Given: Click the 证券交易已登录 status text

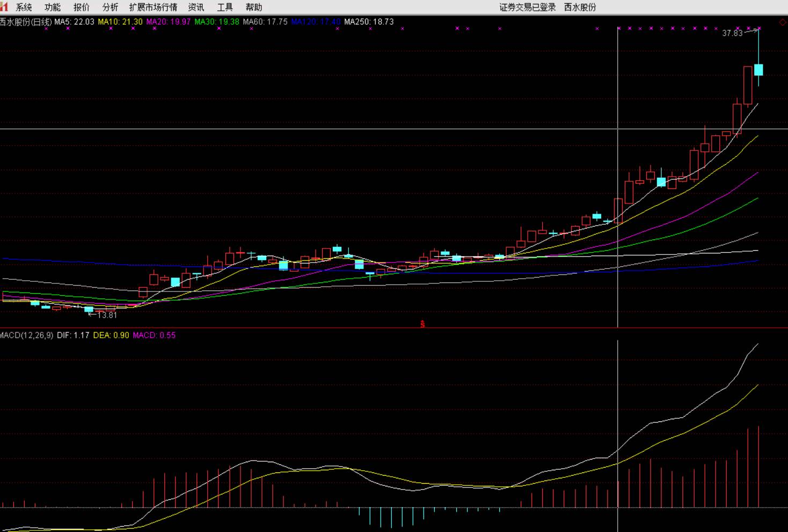Looking at the screenshot, I should point(528,7).
